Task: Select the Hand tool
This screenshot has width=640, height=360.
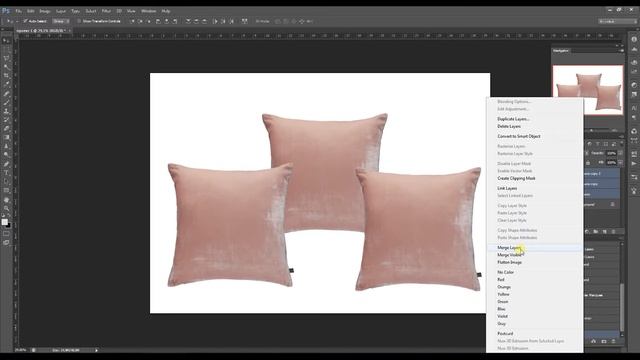Action: pos(6,200)
